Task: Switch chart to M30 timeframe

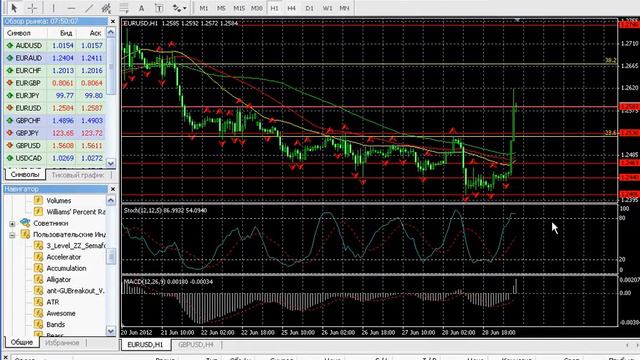Action: click(256, 8)
